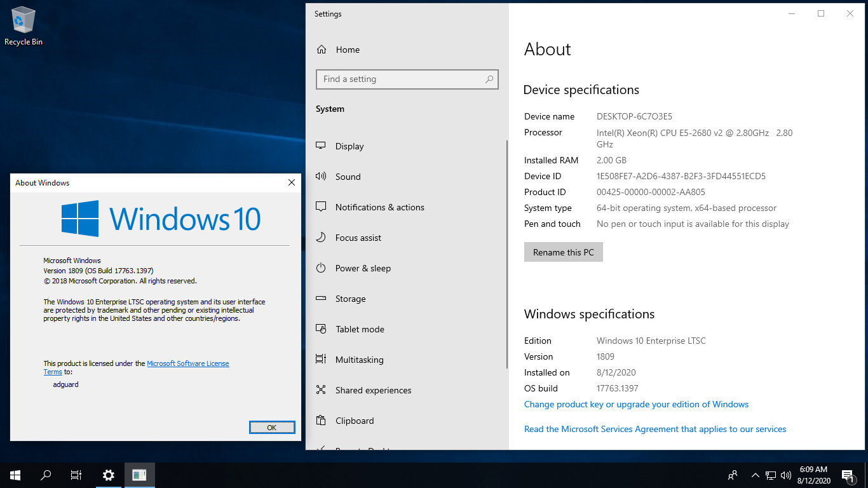Click device name DESKTOP-6C7O3E5 text
Viewport: 868px width, 488px height.
(634, 116)
